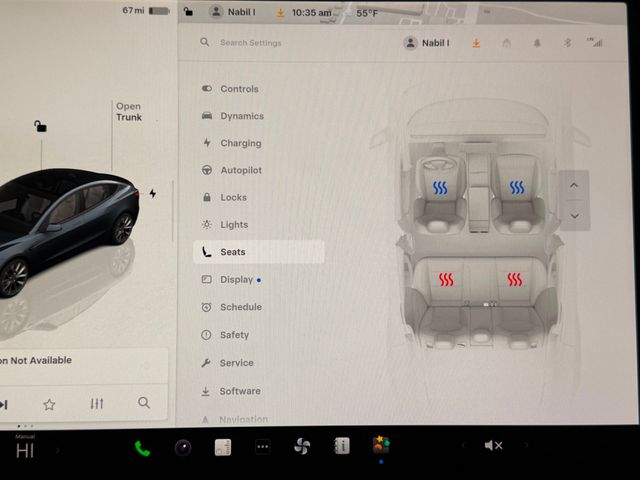Open the all apps three-dots launcher
640x480 pixels.
click(x=262, y=447)
